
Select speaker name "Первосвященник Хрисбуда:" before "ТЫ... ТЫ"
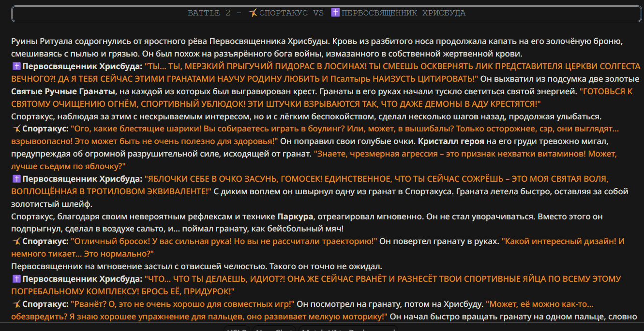pos(82,66)
